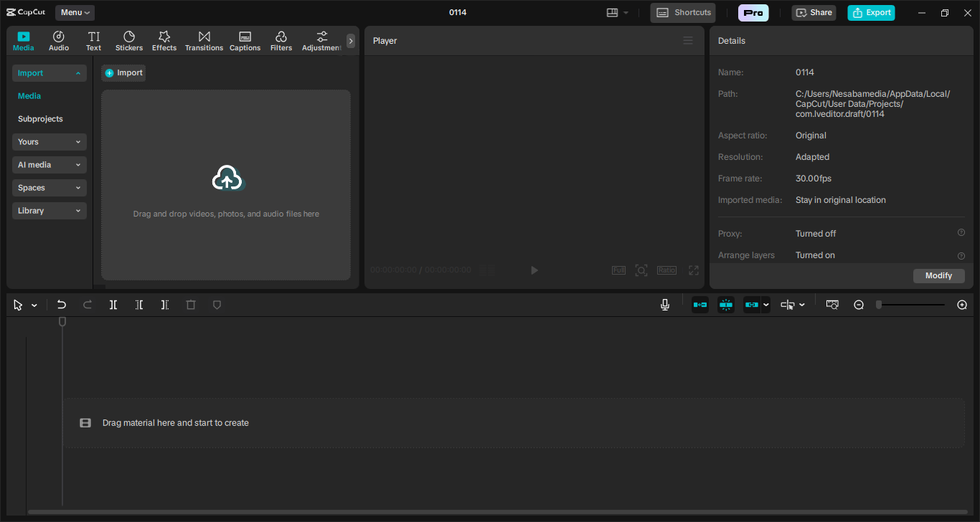This screenshot has width=980, height=522.
Task: Click the Split clip tool icon
Action: click(113, 305)
